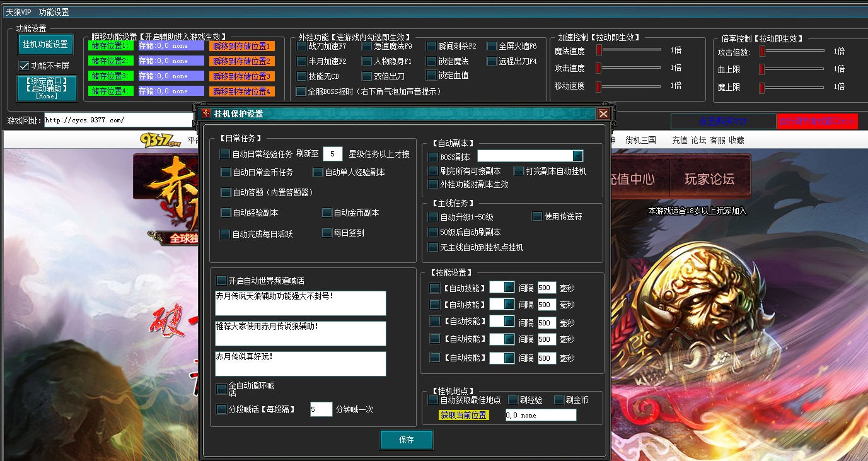The height and width of the screenshot is (461, 868).
Task: Click the 攻击倍数 slider handle
Action: click(762, 51)
